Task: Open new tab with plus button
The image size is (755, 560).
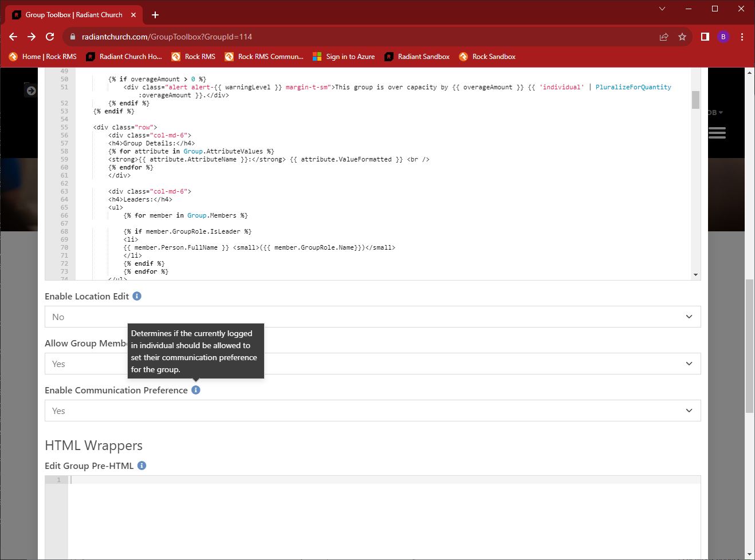Action: click(x=155, y=15)
